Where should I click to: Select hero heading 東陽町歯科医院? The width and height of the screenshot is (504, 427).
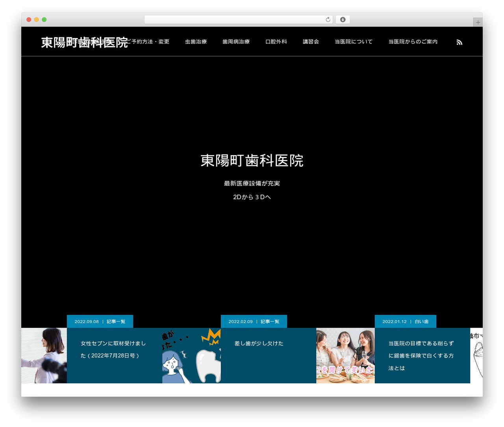tap(252, 160)
